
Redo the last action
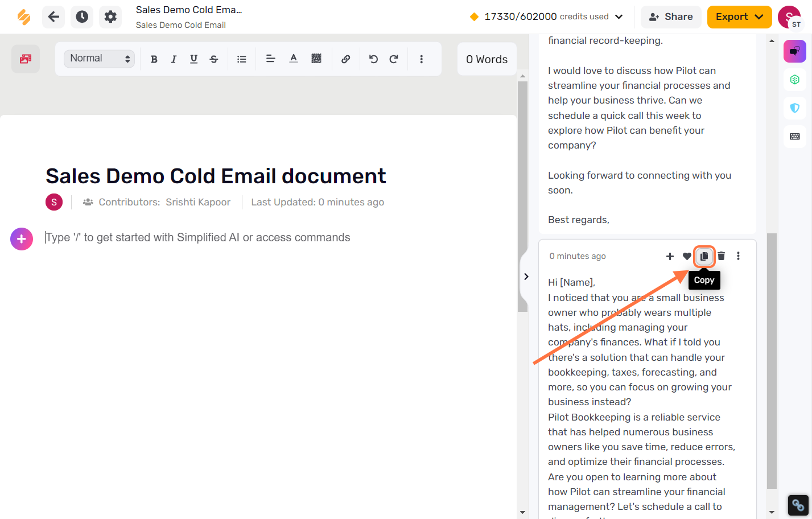394,59
